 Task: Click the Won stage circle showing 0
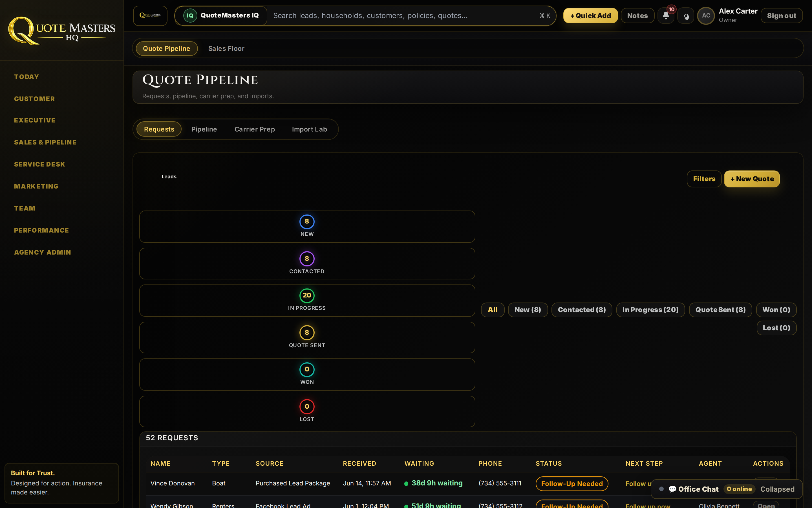pyautogui.click(x=307, y=369)
